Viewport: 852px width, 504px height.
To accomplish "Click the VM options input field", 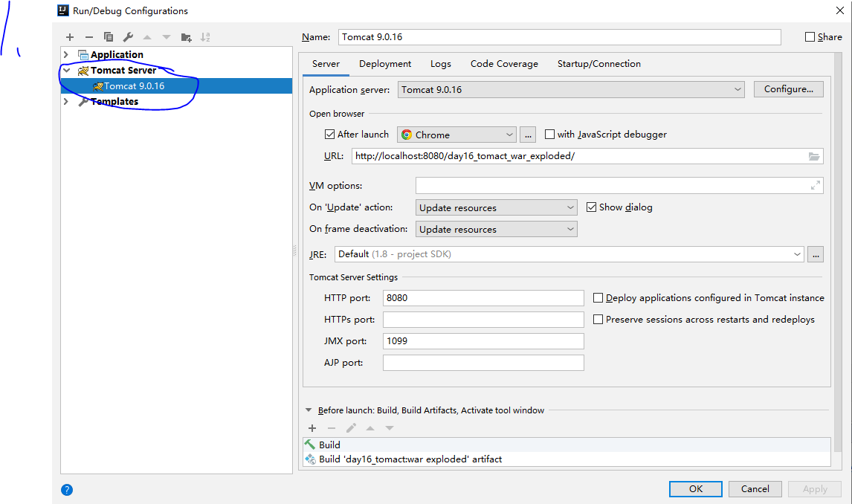I will [619, 185].
